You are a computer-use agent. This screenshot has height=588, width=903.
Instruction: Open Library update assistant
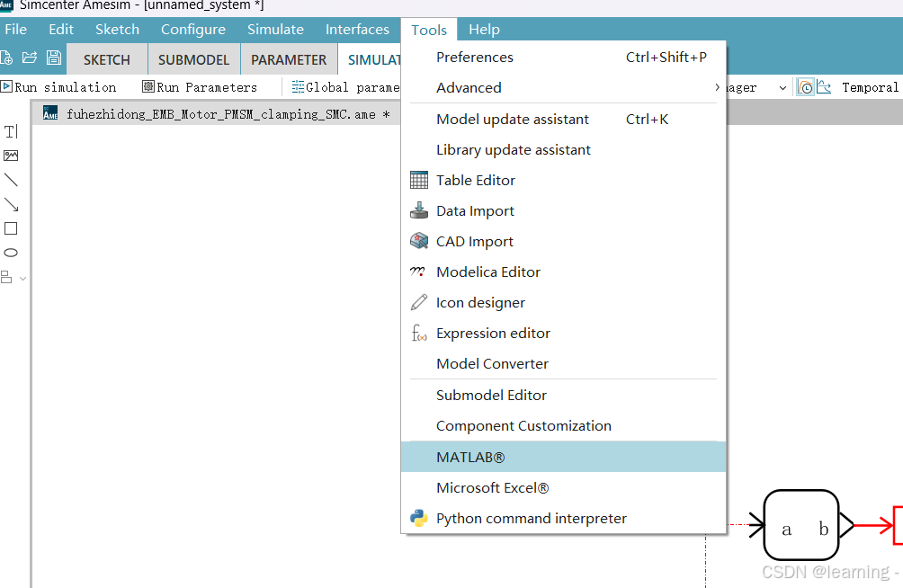[563, 150]
